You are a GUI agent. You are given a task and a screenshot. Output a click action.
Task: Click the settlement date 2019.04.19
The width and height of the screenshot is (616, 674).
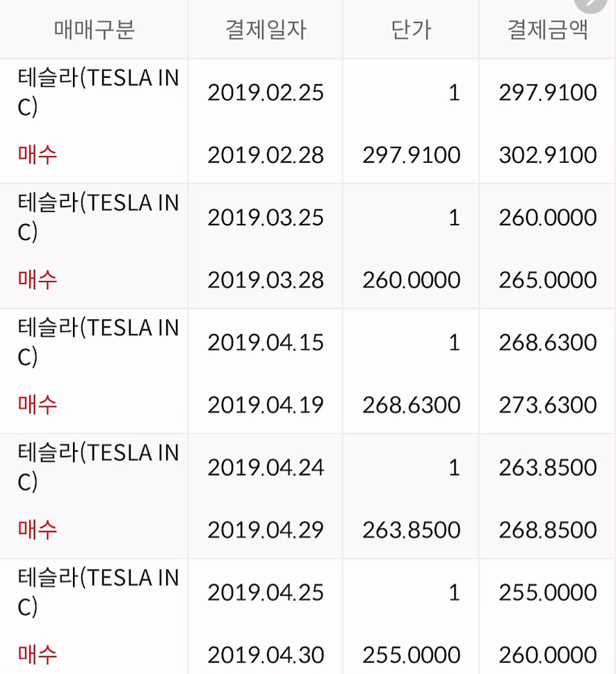pyautogui.click(x=266, y=405)
